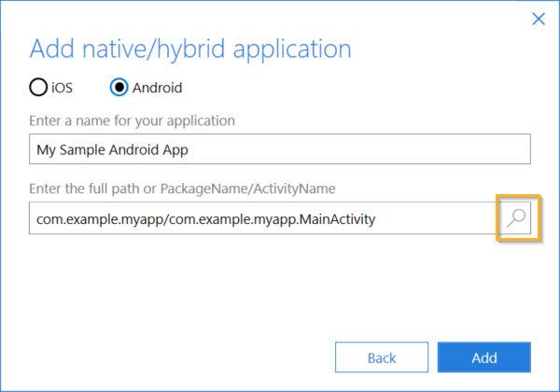Focus the application name text field
Viewport: 560px width, 392px height.
tap(280, 148)
